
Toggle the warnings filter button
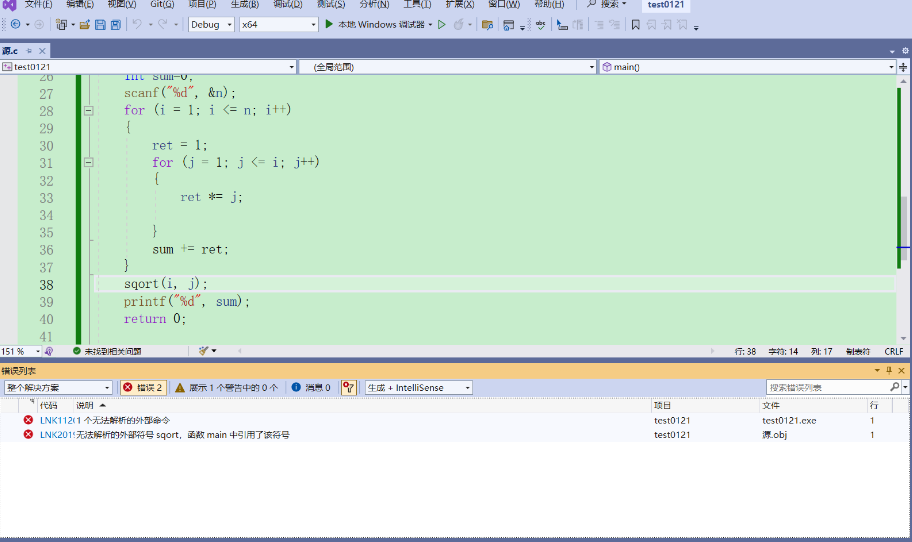pyautogui.click(x=226, y=387)
